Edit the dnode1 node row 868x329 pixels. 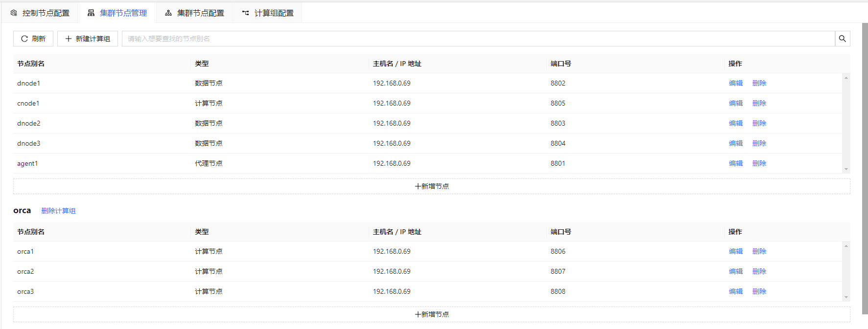(735, 83)
